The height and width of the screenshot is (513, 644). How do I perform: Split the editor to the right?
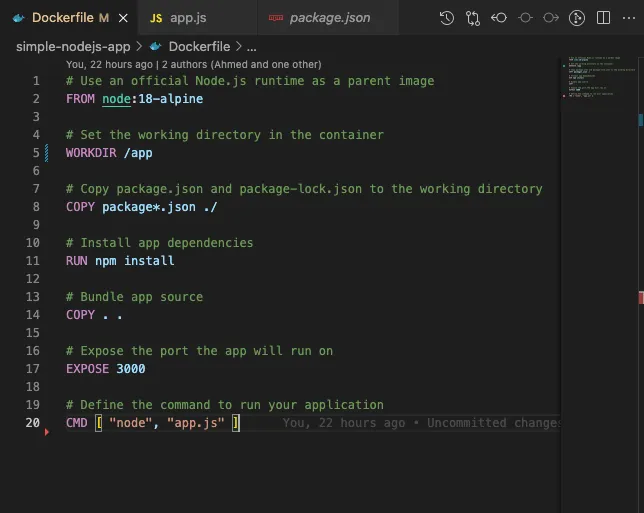click(x=603, y=18)
